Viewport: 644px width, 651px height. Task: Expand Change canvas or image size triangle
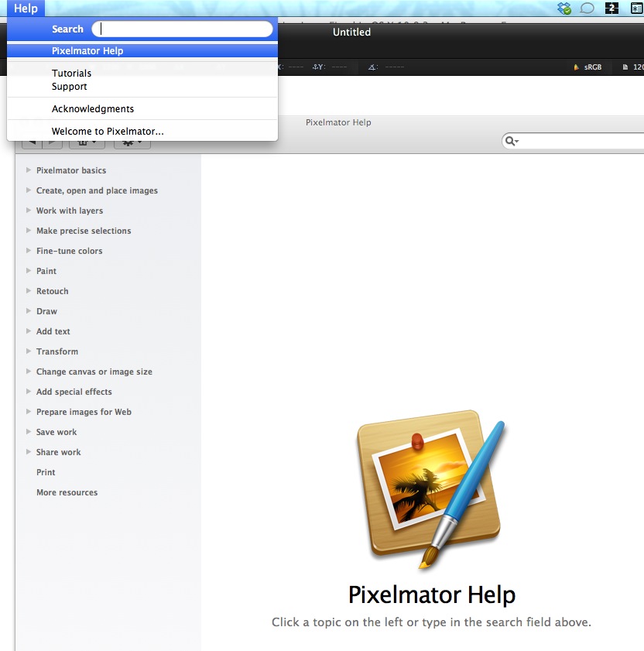pos(28,371)
